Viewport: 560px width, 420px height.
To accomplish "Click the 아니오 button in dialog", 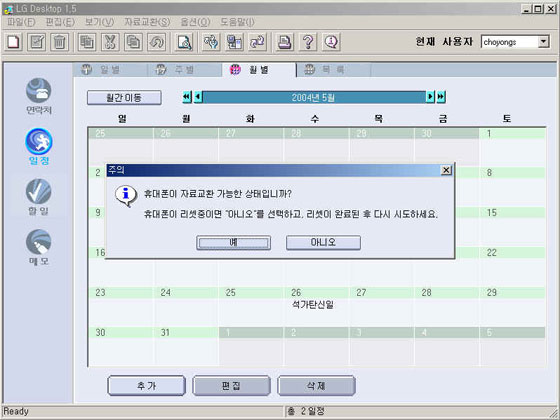I will point(323,242).
